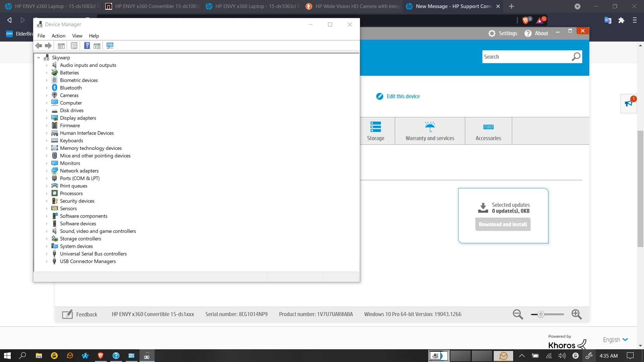Select Memory technology devices
The height and width of the screenshot is (362, 644).
(91, 148)
